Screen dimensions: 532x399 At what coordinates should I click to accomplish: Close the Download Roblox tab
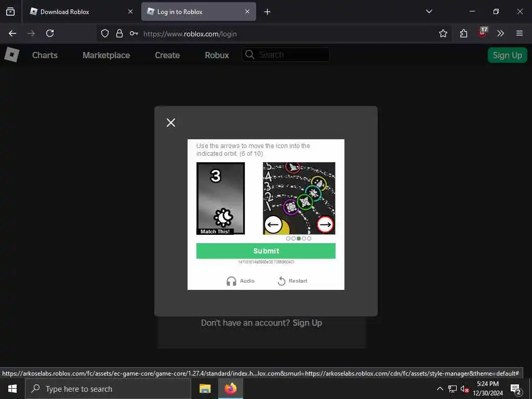pos(130,11)
